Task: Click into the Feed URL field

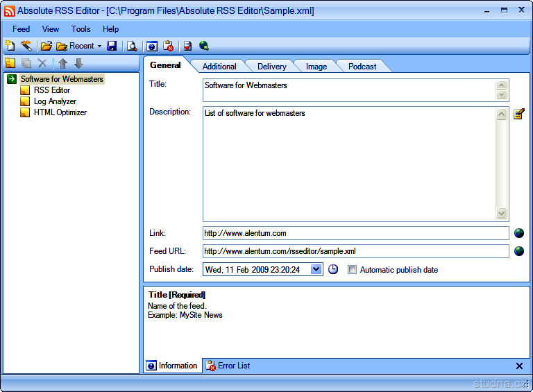Action: click(x=355, y=251)
